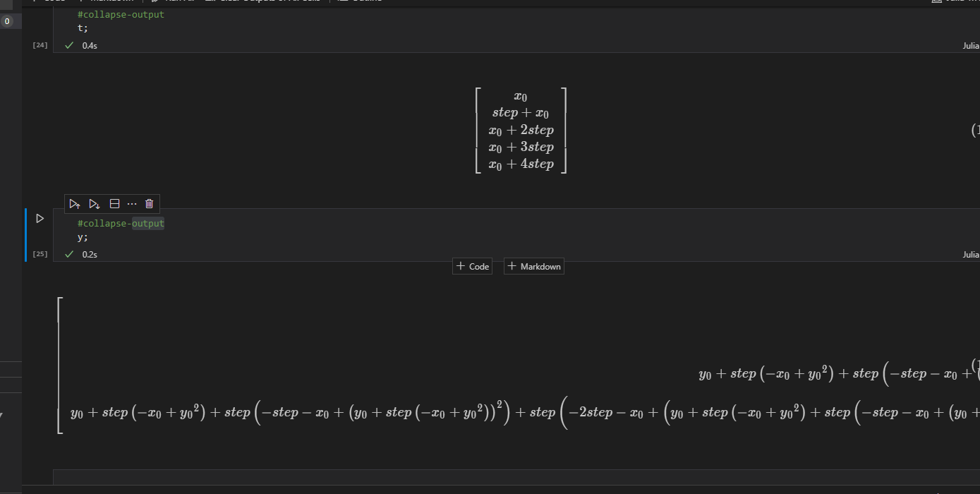Image resolution: width=980 pixels, height=494 pixels.
Task: Open the notebook Outline from the toolbar
Action: pos(360,1)
